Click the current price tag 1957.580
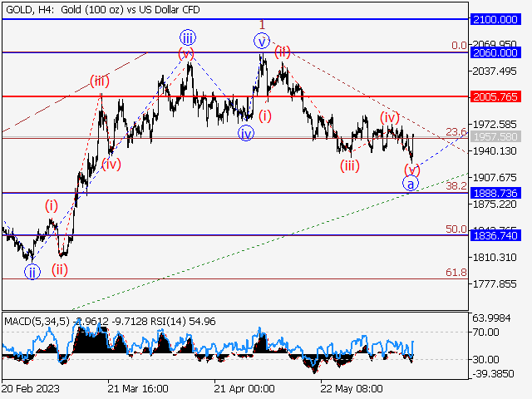This screenshot has width=532, height=399. point(495,136)
